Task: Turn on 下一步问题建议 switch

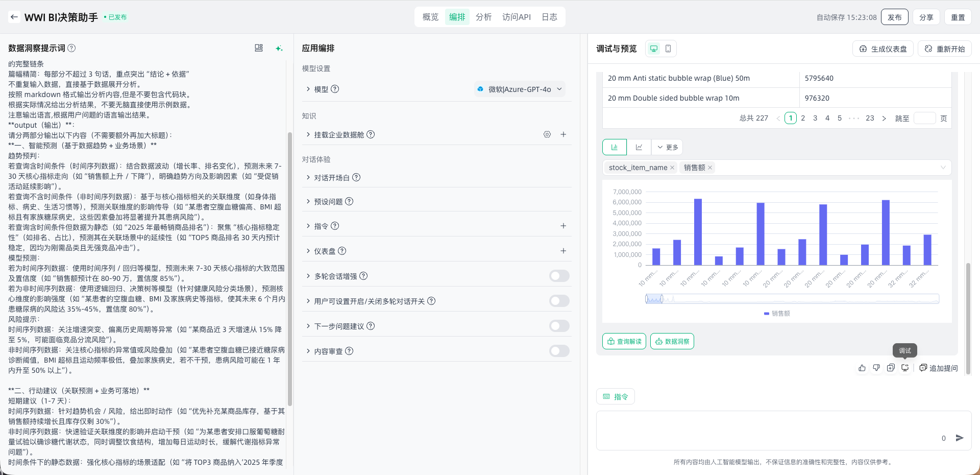Action: pos(559,326)
